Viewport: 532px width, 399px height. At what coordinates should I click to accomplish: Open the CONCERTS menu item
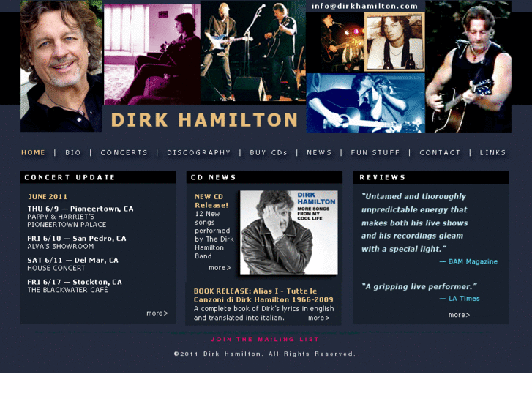(124, 153)
